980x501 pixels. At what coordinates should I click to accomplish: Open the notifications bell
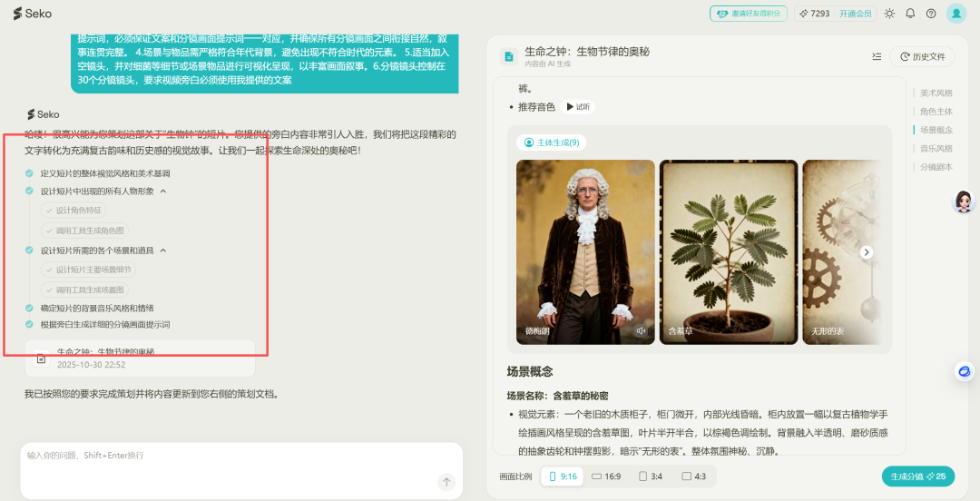coord(910,14)
